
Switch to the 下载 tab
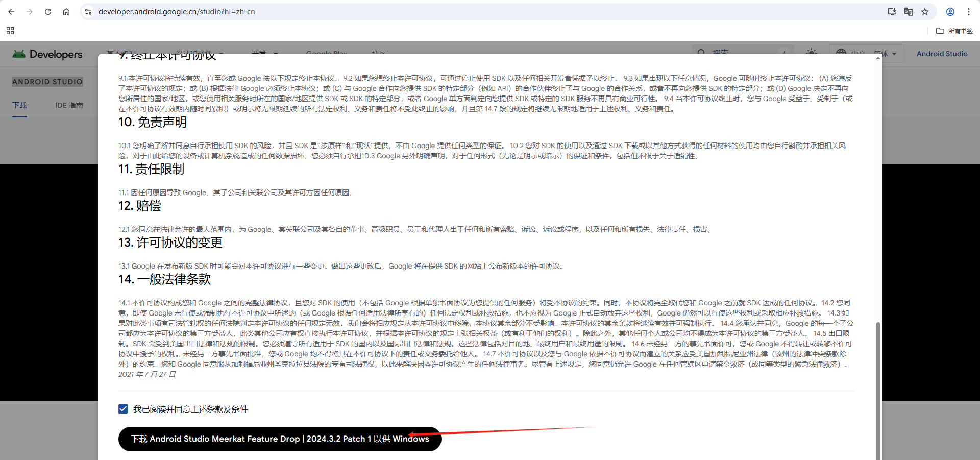[19, 105]
